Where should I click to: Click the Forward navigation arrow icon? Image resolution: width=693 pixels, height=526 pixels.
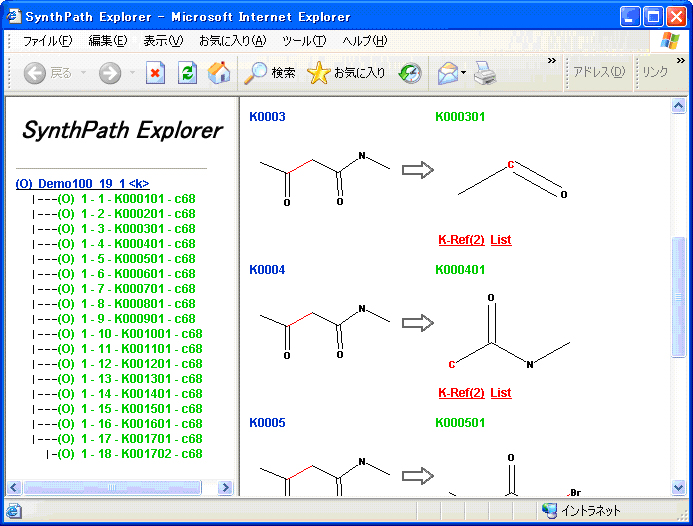110,73
